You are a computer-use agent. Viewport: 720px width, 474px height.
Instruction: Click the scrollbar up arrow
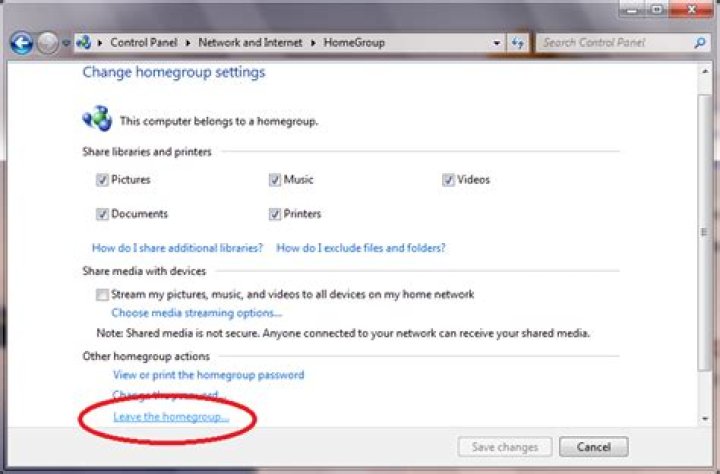705,72
